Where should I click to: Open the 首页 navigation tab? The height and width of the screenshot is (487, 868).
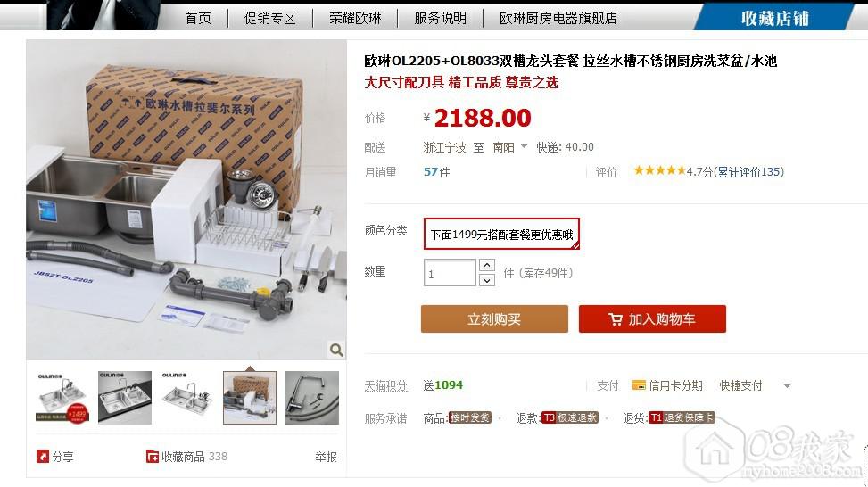click(198, 18)
